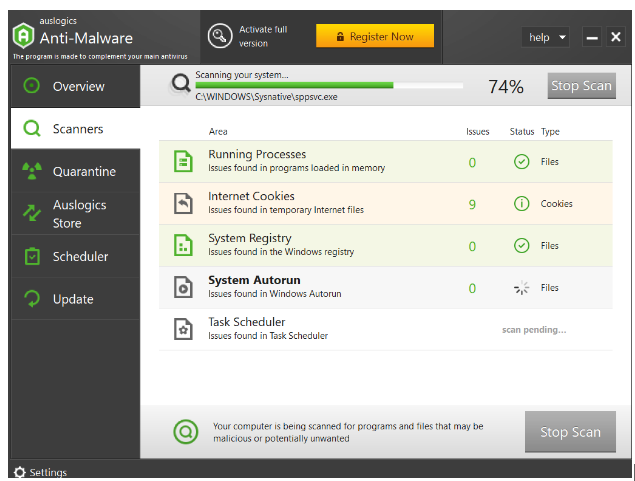Click the System Registry file icon

coord(183,245)
